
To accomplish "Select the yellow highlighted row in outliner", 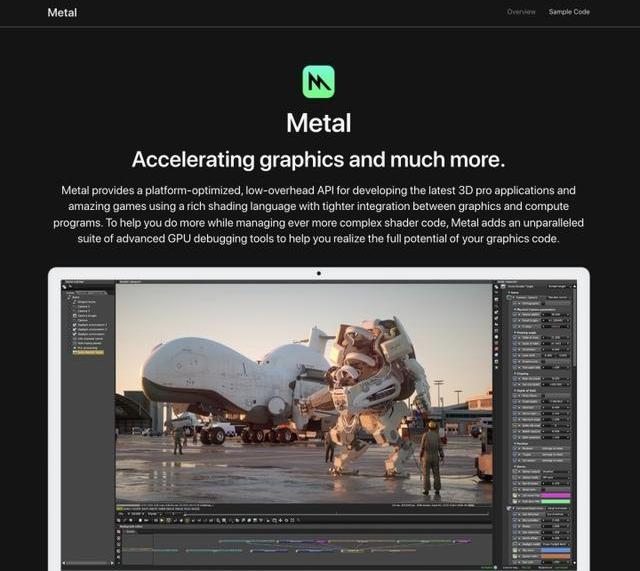I will (x=88, y=352).
